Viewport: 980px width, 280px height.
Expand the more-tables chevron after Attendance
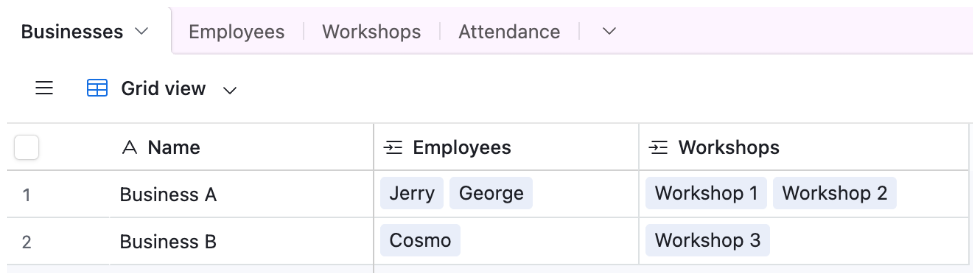click(x=609, y=31)
